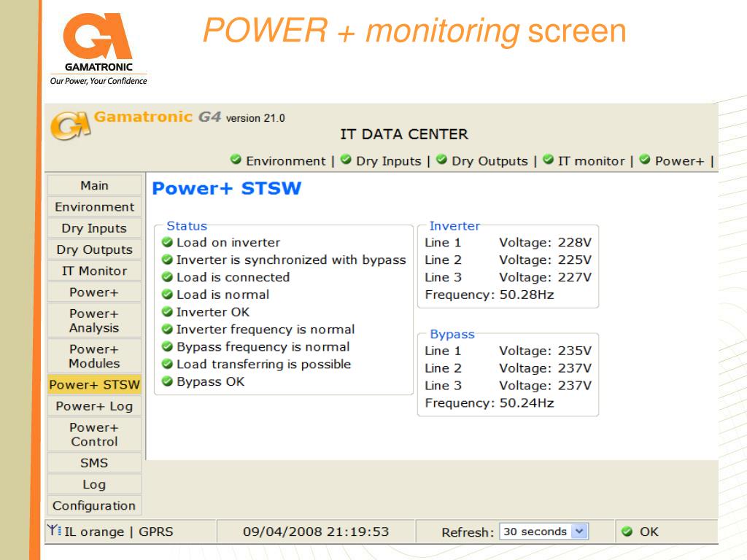The width and height of the screenshot is (747, 560).
Task: Open Configuration from the sidebar
Action: point(94,506)
